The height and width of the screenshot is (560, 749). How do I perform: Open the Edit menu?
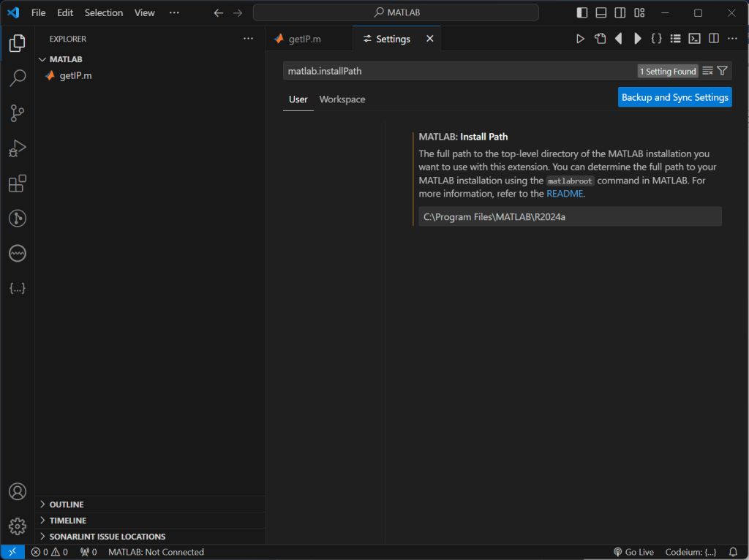pos(65,13)
